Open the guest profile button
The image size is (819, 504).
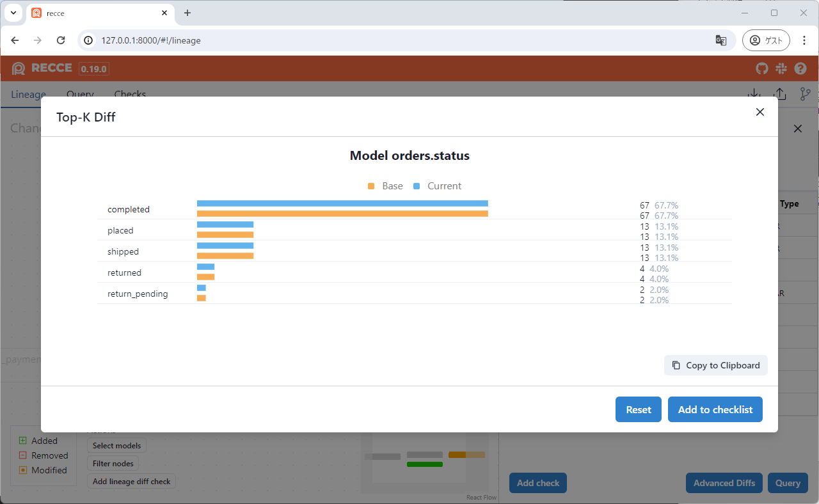[x=766, y=40]
